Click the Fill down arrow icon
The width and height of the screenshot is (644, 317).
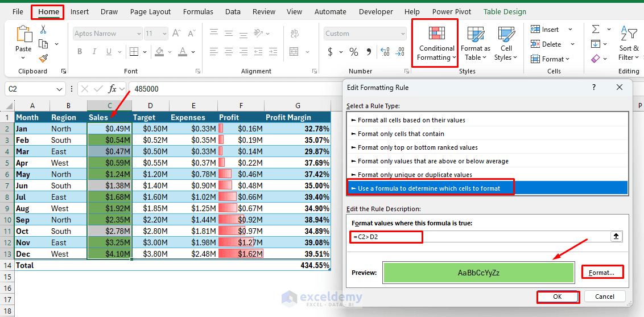595,44
